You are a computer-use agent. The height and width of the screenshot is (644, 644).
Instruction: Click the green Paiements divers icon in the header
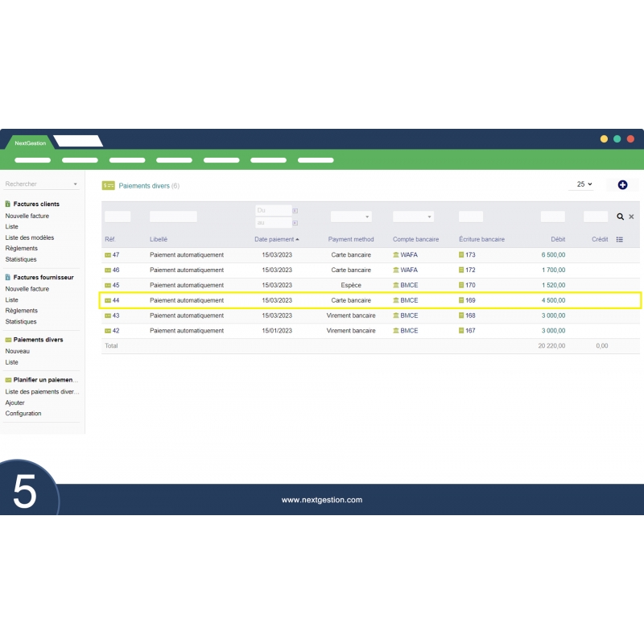tap(108, 185)
